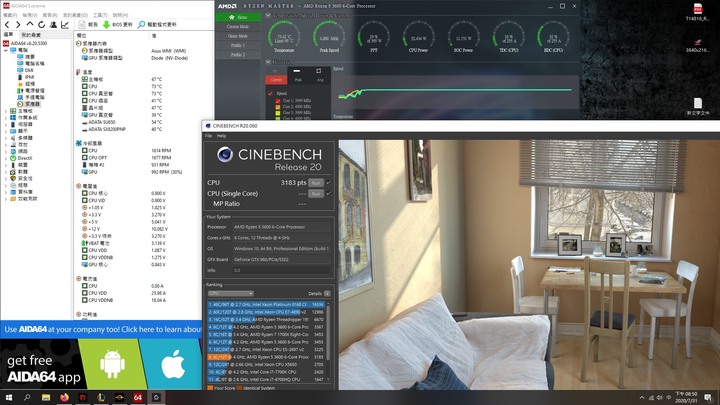
Task: Open Firefox from the taskbar
Action: tap(64, 397)
